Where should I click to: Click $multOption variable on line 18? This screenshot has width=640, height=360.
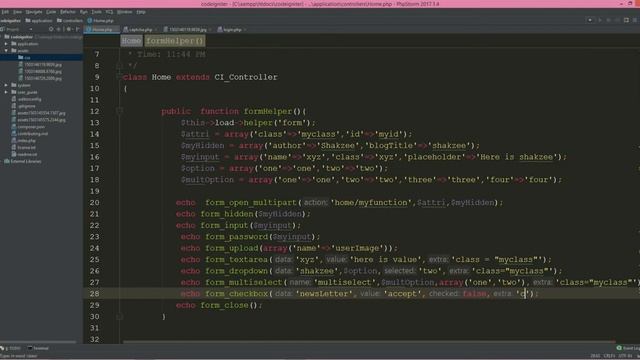point(207,180)
